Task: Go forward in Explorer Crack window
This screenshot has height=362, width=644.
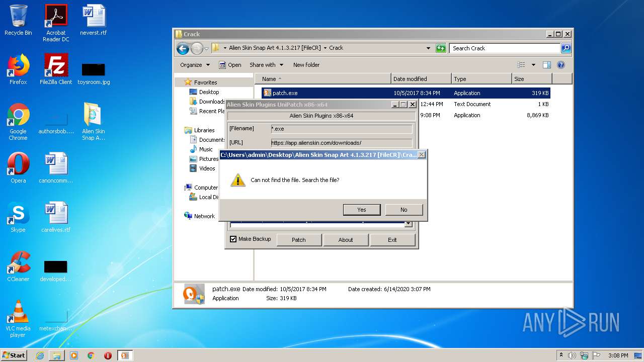Action: pyautogui.click(x=197, y=48)
